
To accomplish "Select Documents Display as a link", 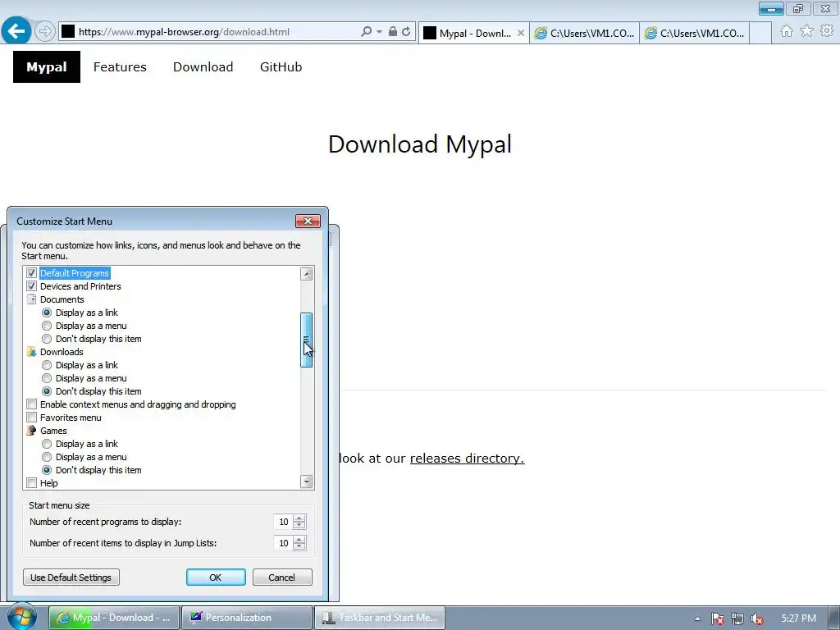I will pyautogui.click(x=47, y=313).
